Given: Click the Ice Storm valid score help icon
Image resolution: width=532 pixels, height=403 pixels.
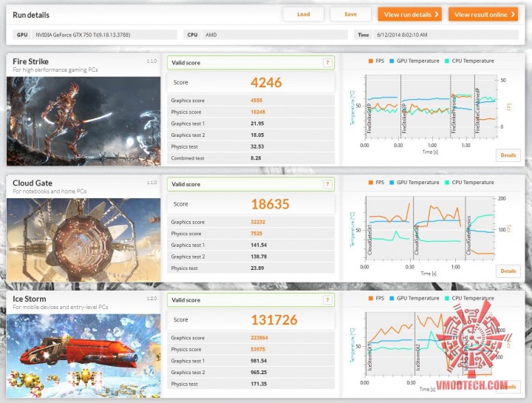Looking at the screenshot, I should click(x=327, y=299).
